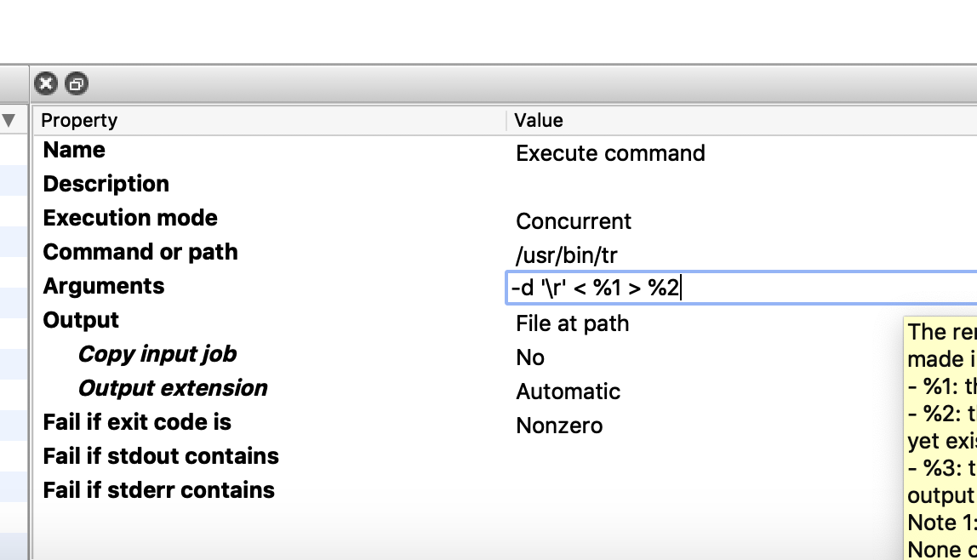The image size is (977, 560).
Task: Edit the Name value Execute command
Action: tap(610, 153)
